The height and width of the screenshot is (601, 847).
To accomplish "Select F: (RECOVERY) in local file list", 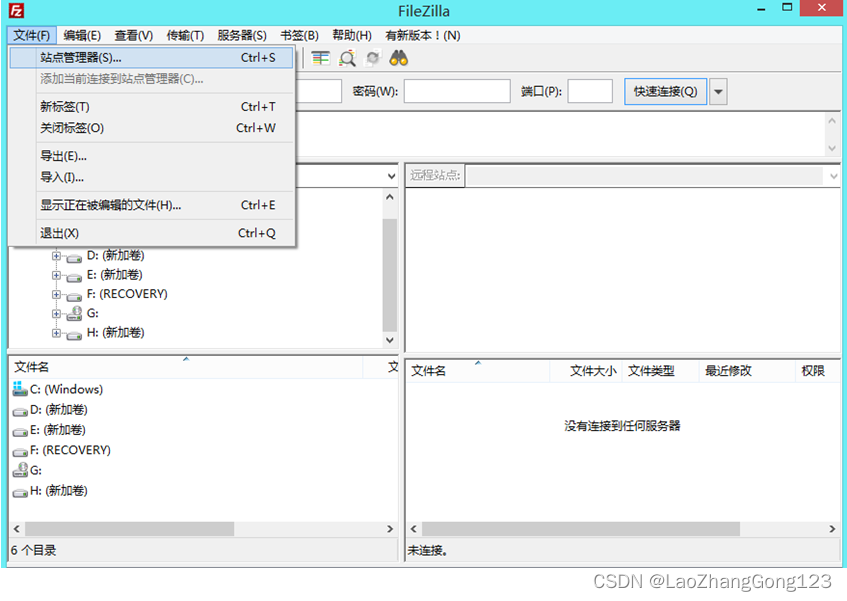I will (70, 450).
